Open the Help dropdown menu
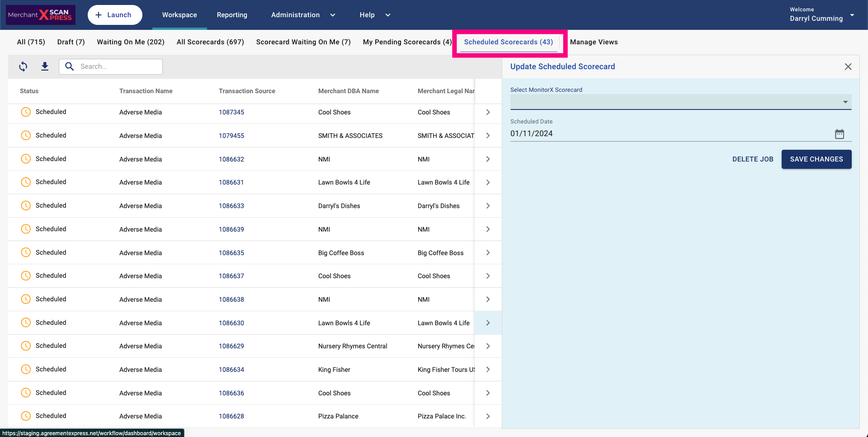The height and width of the screenshot is (437, 868). coord(375,15)
